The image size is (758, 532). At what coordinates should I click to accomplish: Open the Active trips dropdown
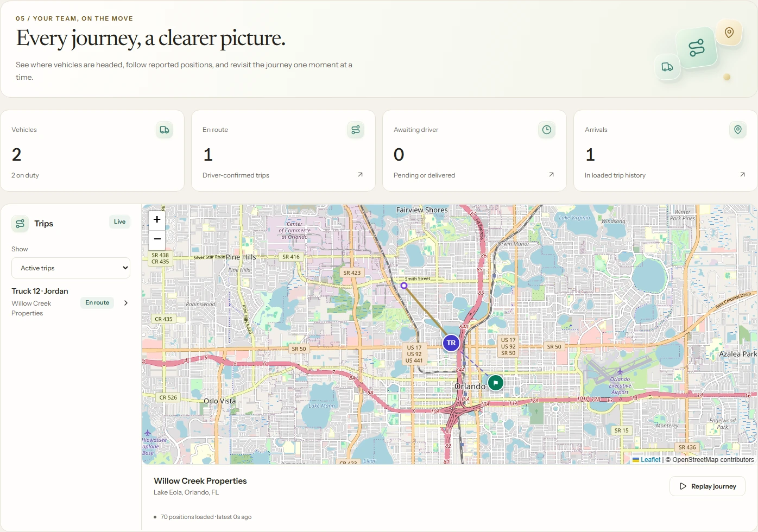click(x=71, y=268)
